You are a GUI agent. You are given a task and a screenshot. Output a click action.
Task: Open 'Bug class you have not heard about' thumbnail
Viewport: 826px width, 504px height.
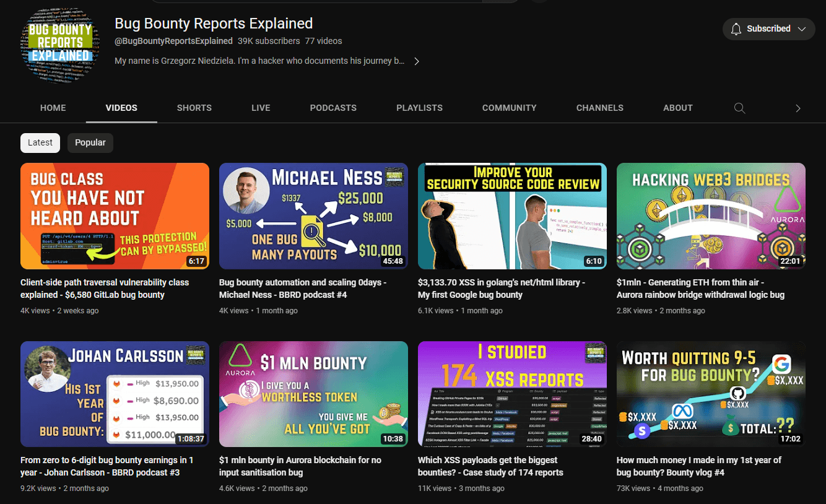click(115, 216)
